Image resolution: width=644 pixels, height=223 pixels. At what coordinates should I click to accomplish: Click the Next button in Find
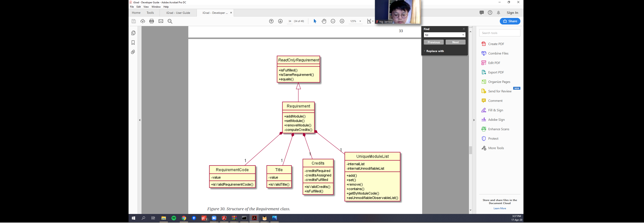pyautogui.click(x=455, y=42)
